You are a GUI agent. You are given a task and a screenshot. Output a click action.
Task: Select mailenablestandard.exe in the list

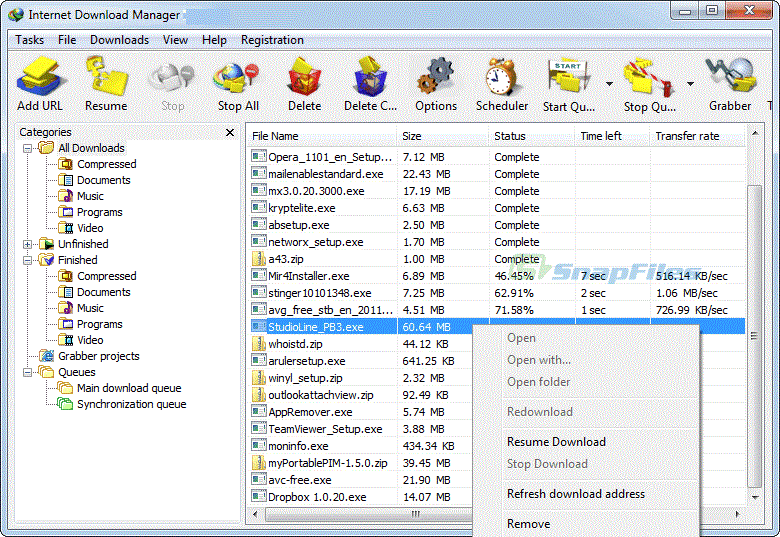496,174
